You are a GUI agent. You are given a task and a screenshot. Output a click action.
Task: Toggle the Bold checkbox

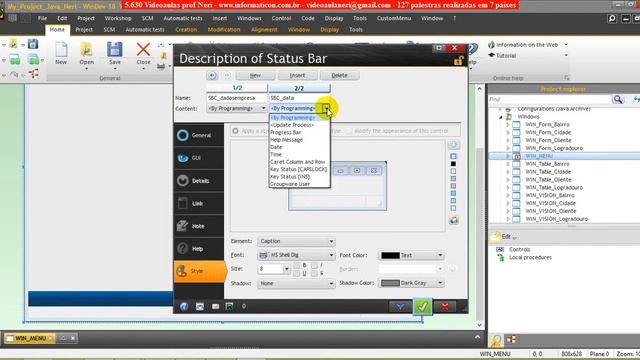click(x=297, y=265)
